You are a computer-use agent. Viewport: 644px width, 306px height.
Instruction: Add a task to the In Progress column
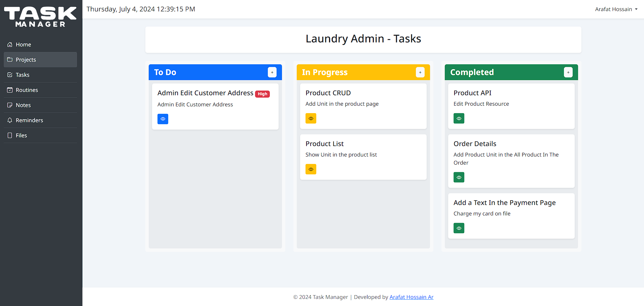pos(420,72)
